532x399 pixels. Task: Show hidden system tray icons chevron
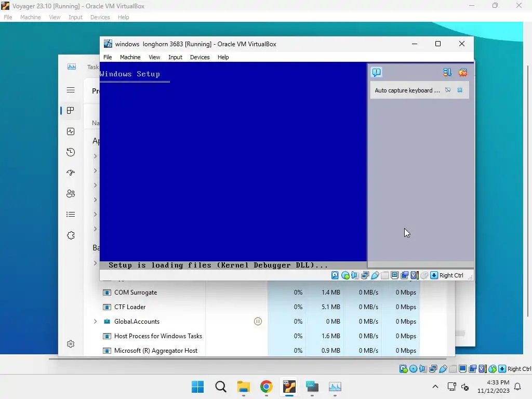[x=435, y=387]
